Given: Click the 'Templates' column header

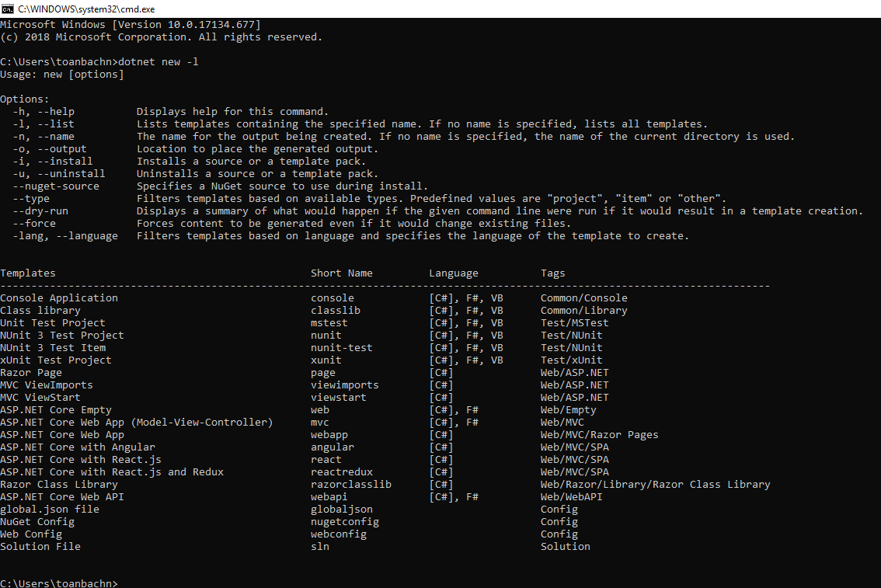Looking at the screenshot, I should pos(28,273).
